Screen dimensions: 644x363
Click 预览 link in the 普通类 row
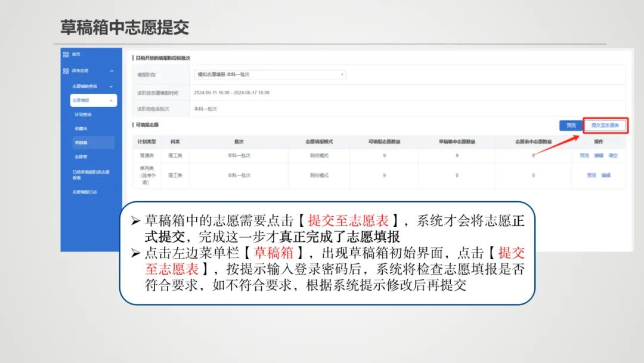click(x=584, y=156)
